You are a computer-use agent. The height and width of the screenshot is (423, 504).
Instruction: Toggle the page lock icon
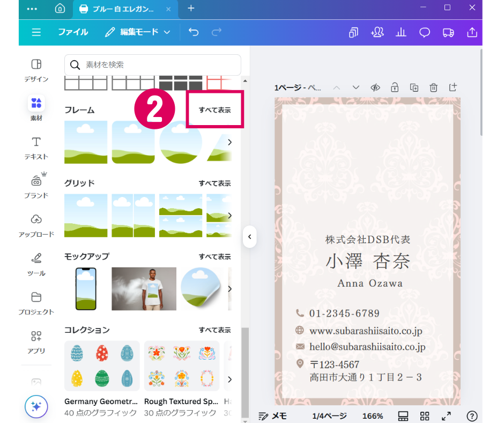(395, 87)
